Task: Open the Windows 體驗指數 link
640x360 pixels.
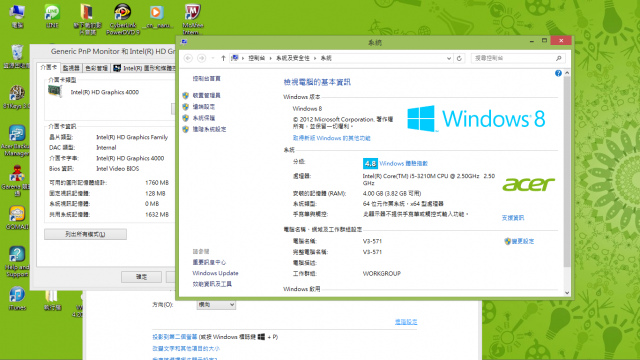Action: pyautogui.click(x=404, y=164)
